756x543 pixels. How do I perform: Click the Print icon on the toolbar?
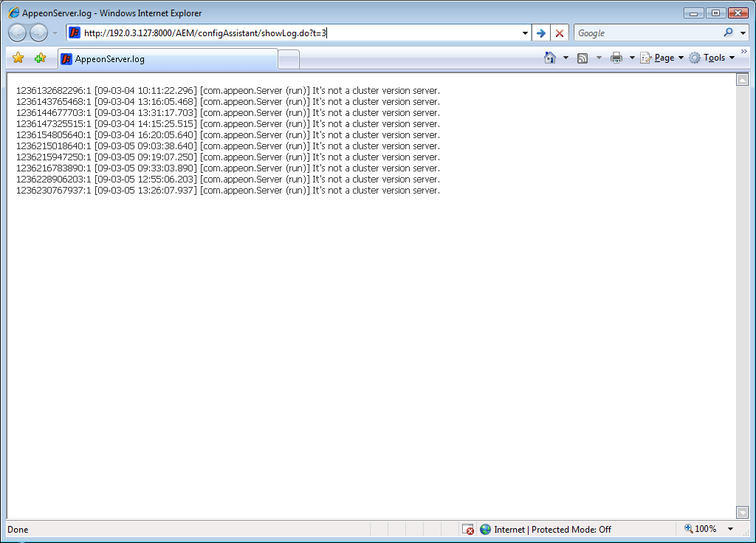coord(616,57)
